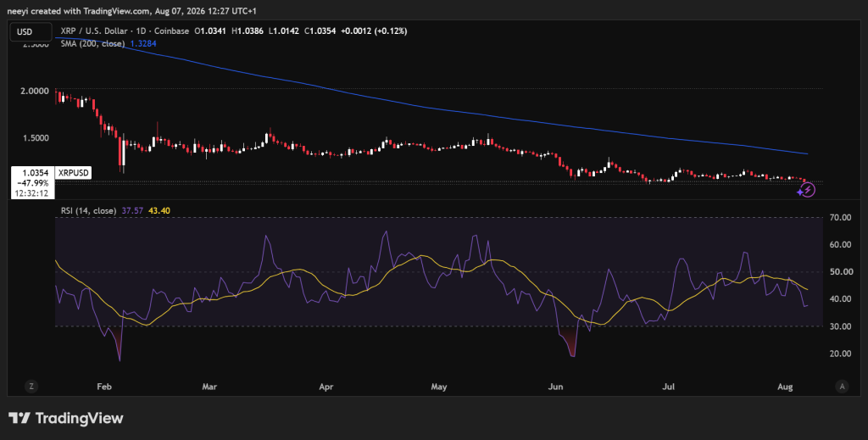Click the Apr label on time axis
The image size is (868, 440).
(326, 387)
